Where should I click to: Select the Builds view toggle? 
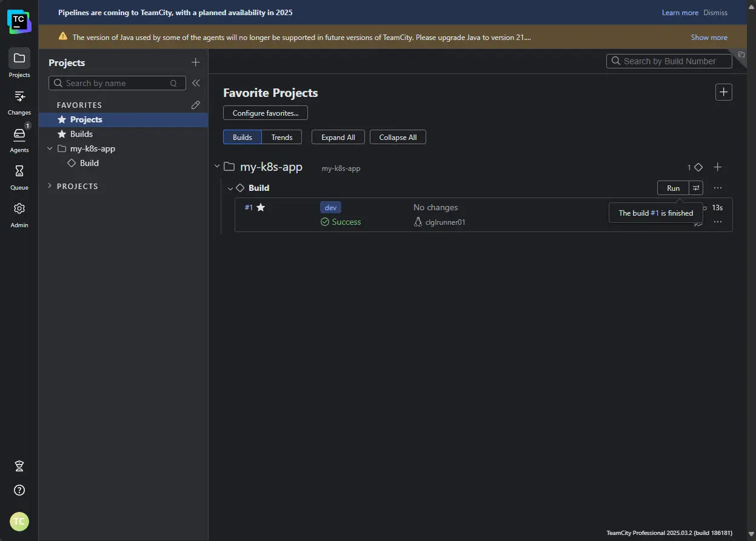[243, 138]
